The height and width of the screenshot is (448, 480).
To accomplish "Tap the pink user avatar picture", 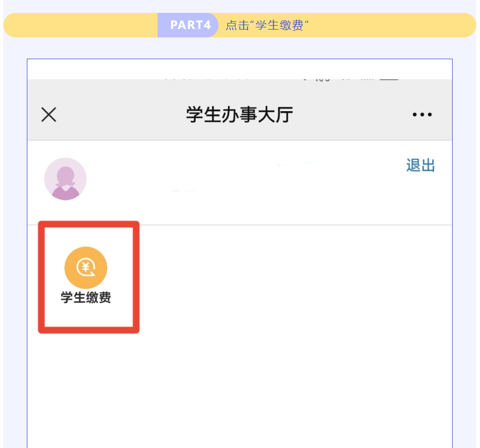I will 65,179.
